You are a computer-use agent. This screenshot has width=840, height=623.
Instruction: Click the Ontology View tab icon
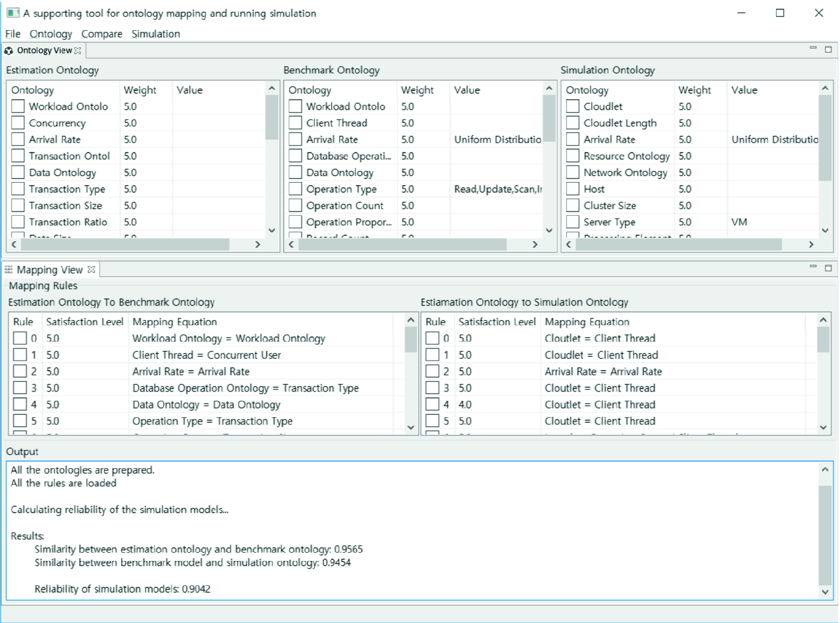click(9, 51)
